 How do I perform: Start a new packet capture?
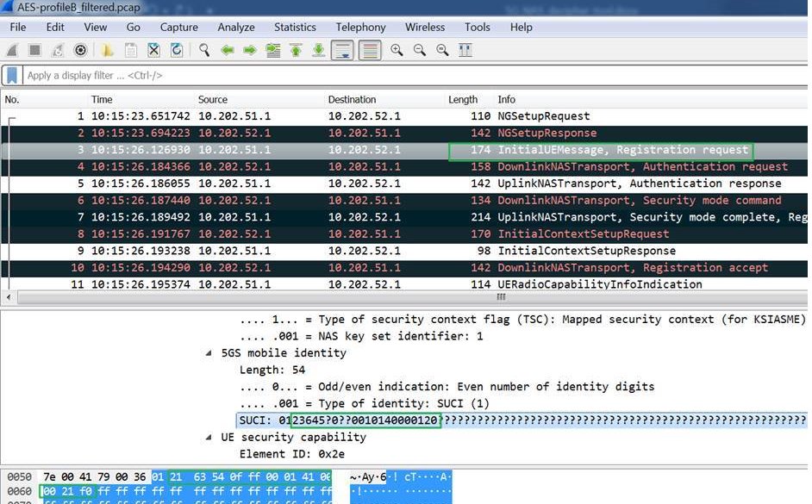coord(11,50)
